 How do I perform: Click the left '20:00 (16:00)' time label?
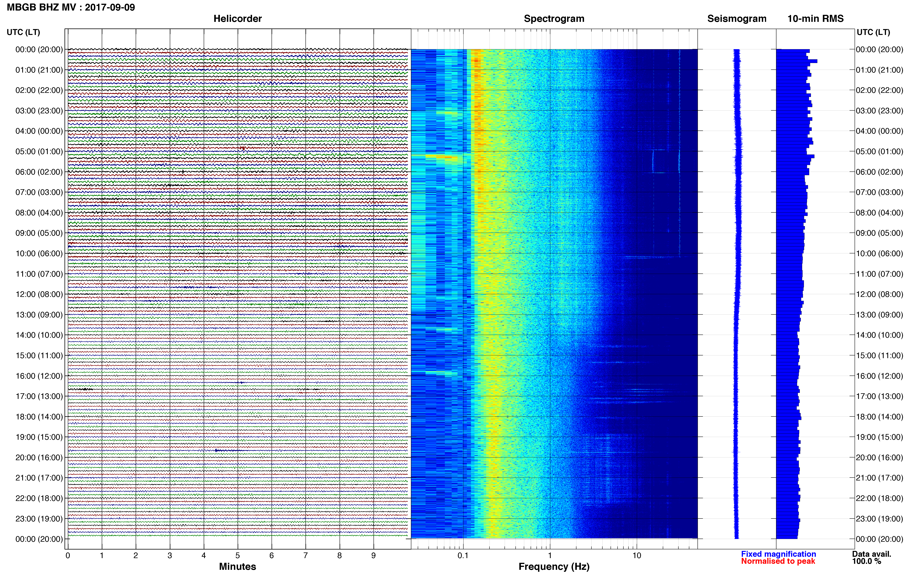[x=39, y=458]
